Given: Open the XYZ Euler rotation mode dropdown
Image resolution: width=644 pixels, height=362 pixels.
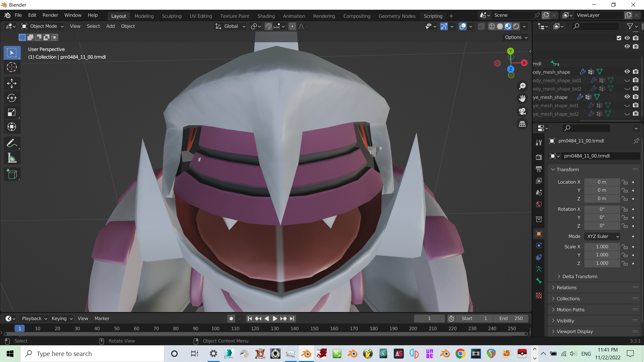Looking at the screenshot, I should (602, 236).
